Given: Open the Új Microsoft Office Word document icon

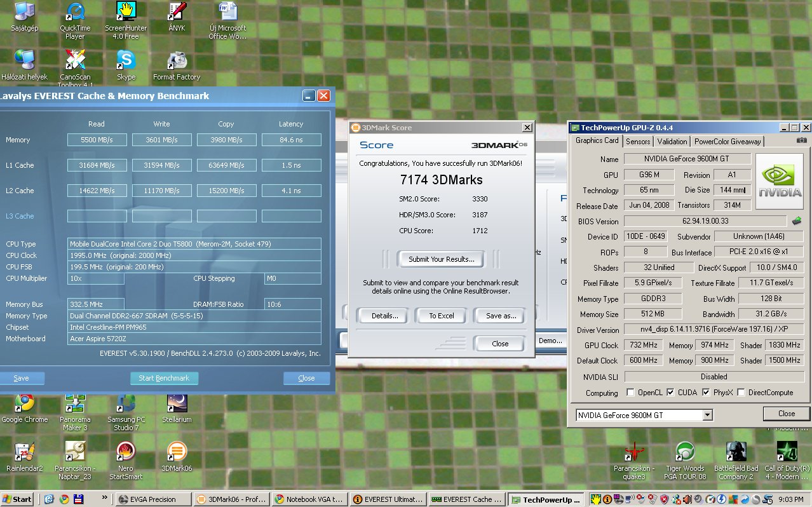Looking at the screenshot, I should [x=227, y=20].
